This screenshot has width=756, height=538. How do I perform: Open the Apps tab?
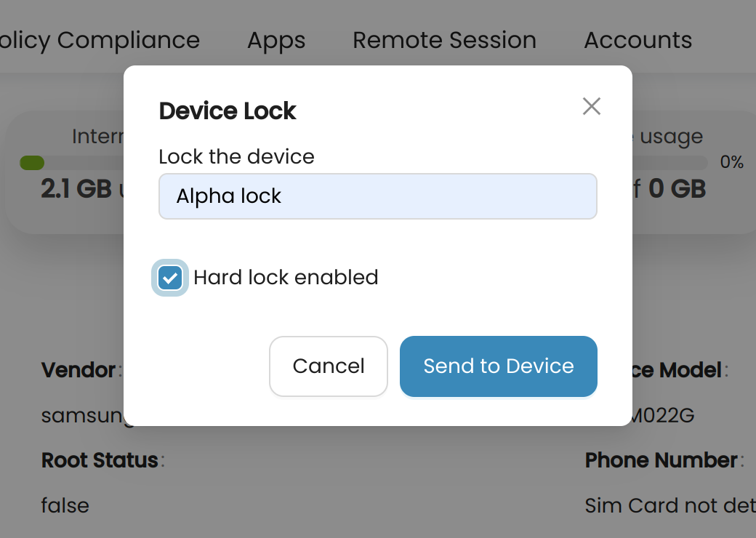click(x=276, y=41)
